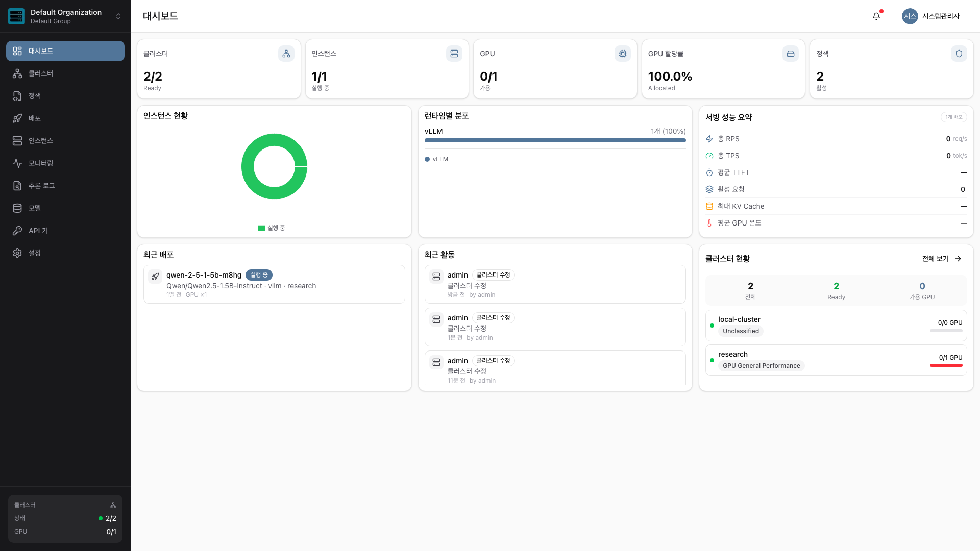Click the green instance donut chart
The height and width of the screenshot is (551, 980).
[274, 166]
